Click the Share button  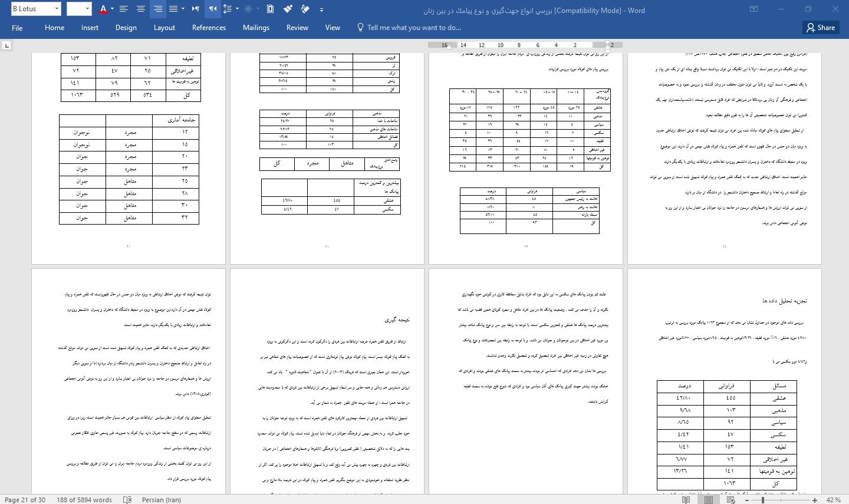821,28
